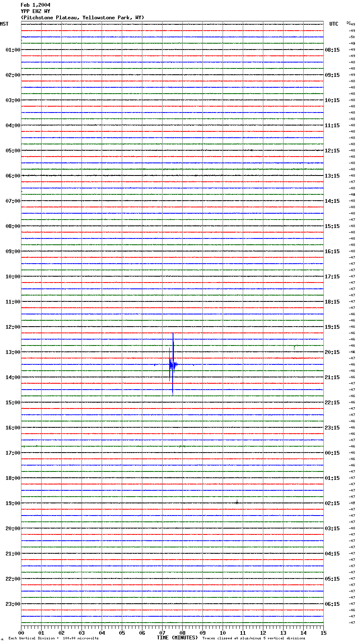Screen dimensions: 357x644
Task: Click the '05:15' UTC time label
Action: [x=332, y=579]
